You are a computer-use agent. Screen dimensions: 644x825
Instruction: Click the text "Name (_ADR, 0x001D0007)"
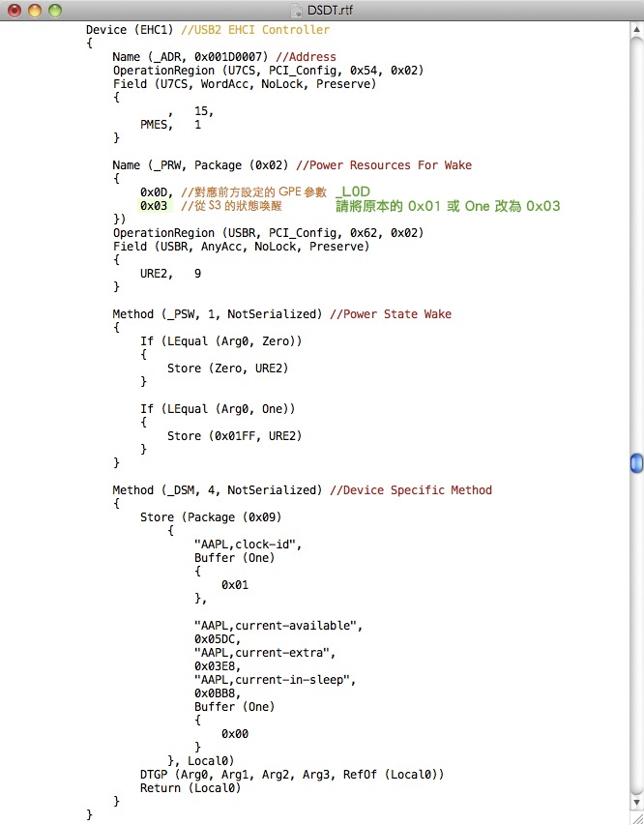click(x=190, y=57)
